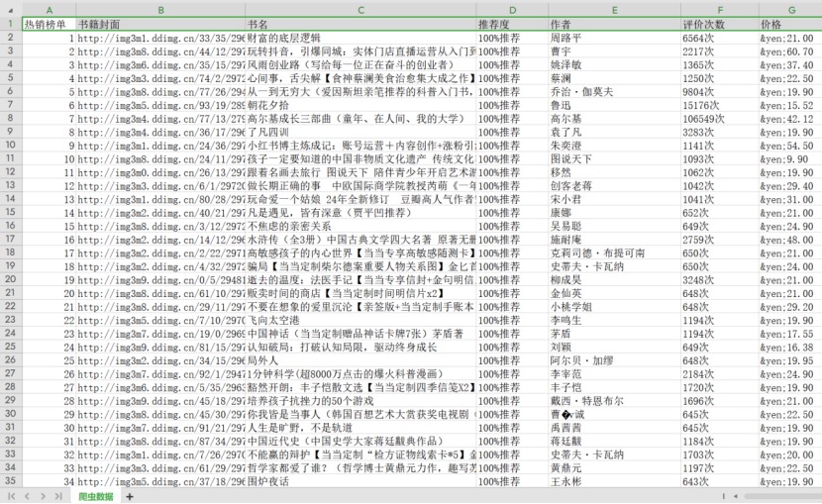
Task: Click select-all corner triangle
Action: click(11, 10)
